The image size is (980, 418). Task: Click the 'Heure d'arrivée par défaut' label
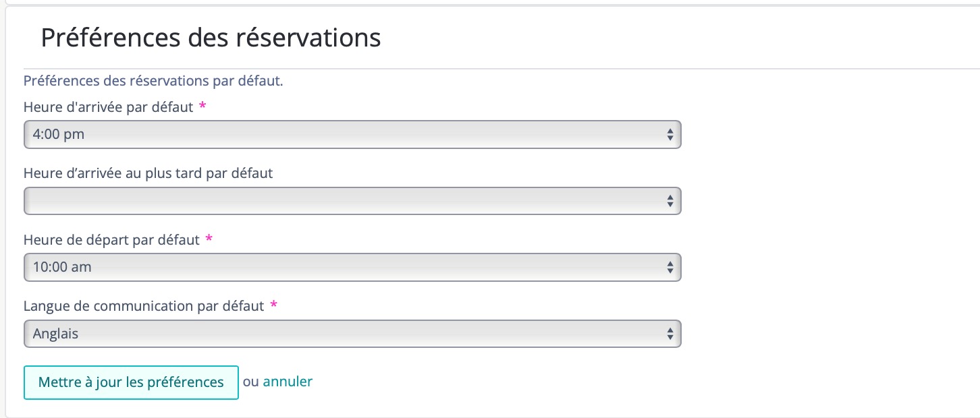point(108,107)
